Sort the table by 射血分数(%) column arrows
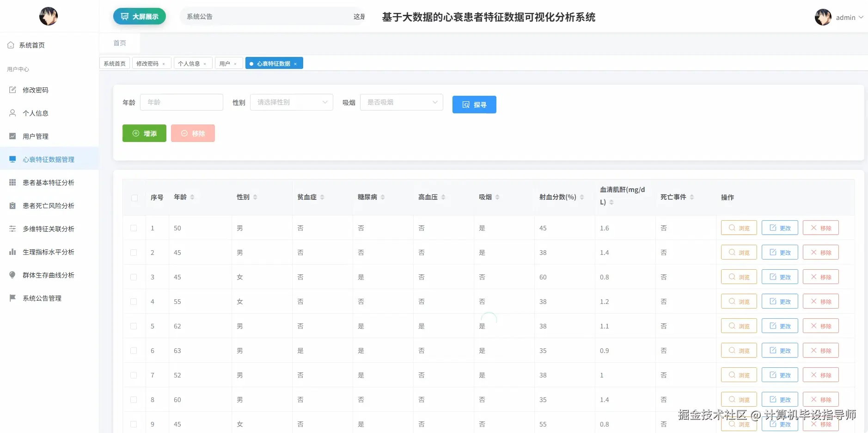The width and height of the screenshot is (868, 433). tap(582, 197)
